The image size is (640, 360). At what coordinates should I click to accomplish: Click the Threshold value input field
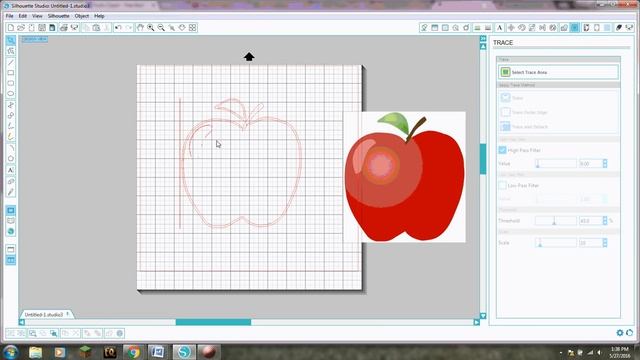(590, 221)
